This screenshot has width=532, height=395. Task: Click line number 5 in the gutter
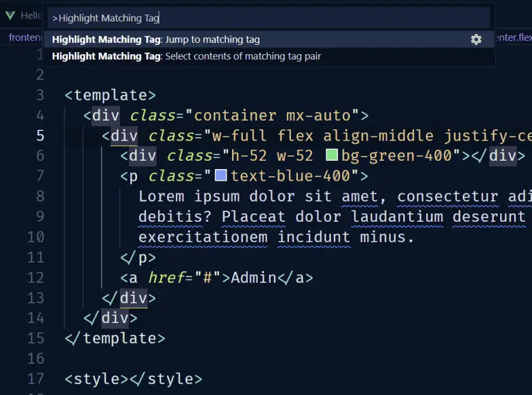pos(40,135)
